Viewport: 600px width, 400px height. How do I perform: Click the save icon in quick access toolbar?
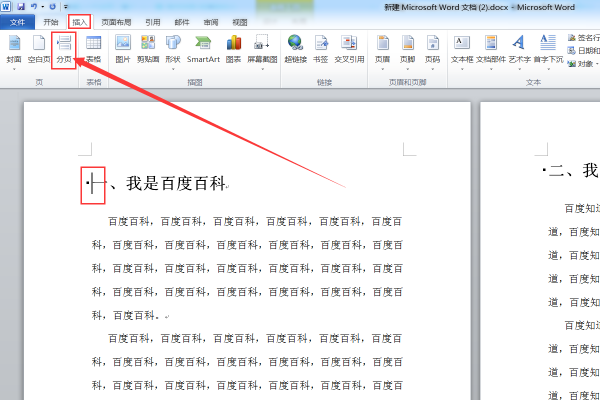click(20, 6)
